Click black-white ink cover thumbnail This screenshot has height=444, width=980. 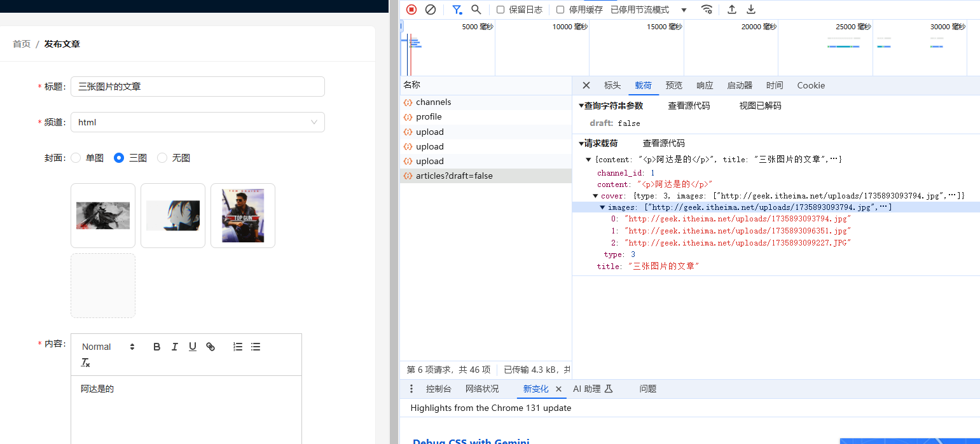pyautogui.click(x=103, y=216)
